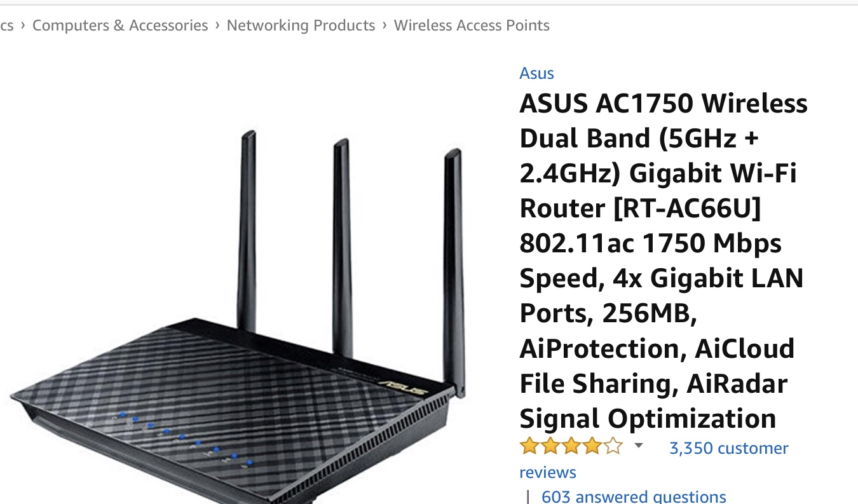Click the router's right antenna
858x504 pixels.
(453, 267)
